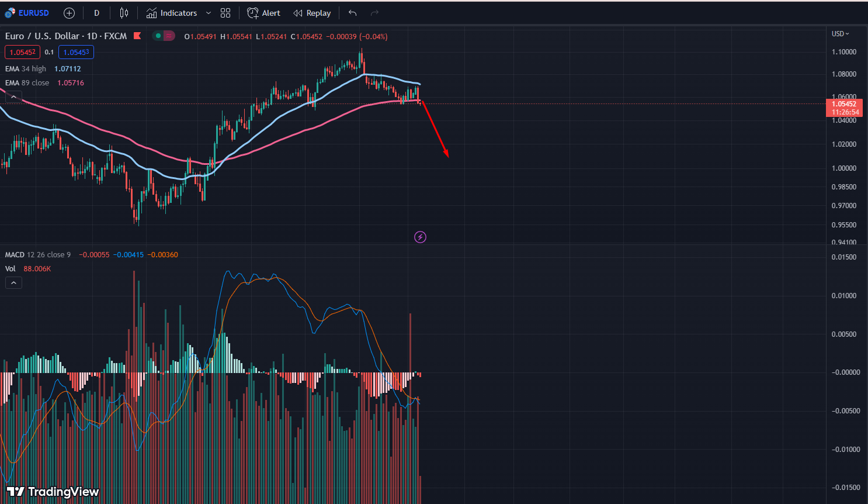Click the red flag icon beside the chart title
Image resolution: width=868 pixels, height=504 pixels.
(137, 36)
